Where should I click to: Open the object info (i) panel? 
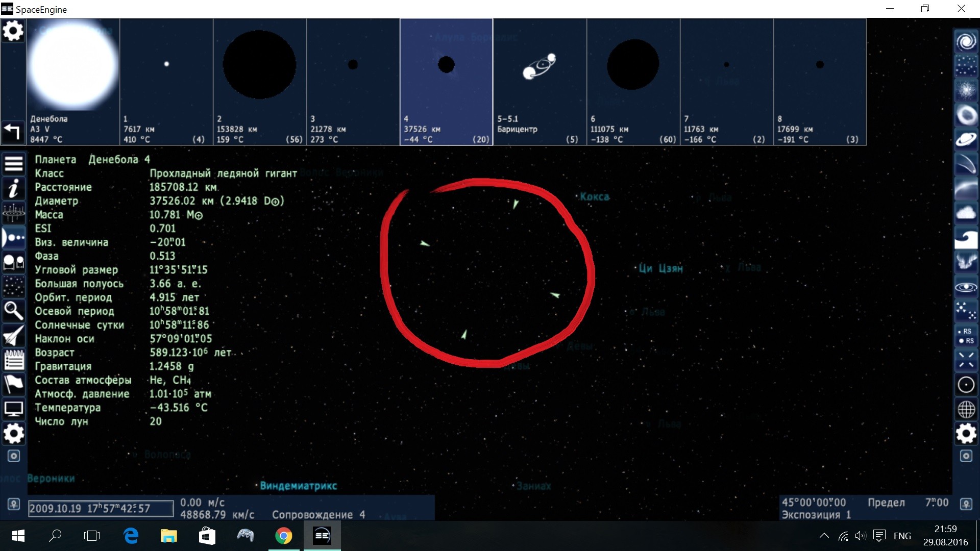(14, 189)
